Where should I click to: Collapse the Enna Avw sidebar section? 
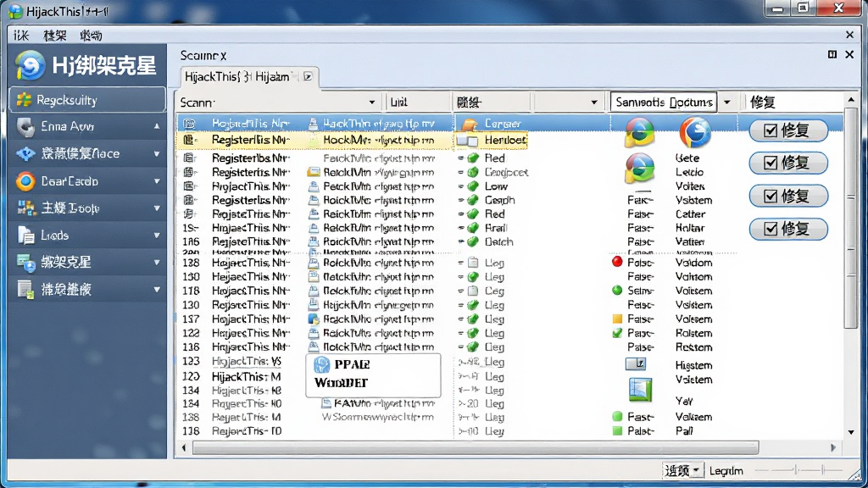pyautogui.click(x=157, y=127)
